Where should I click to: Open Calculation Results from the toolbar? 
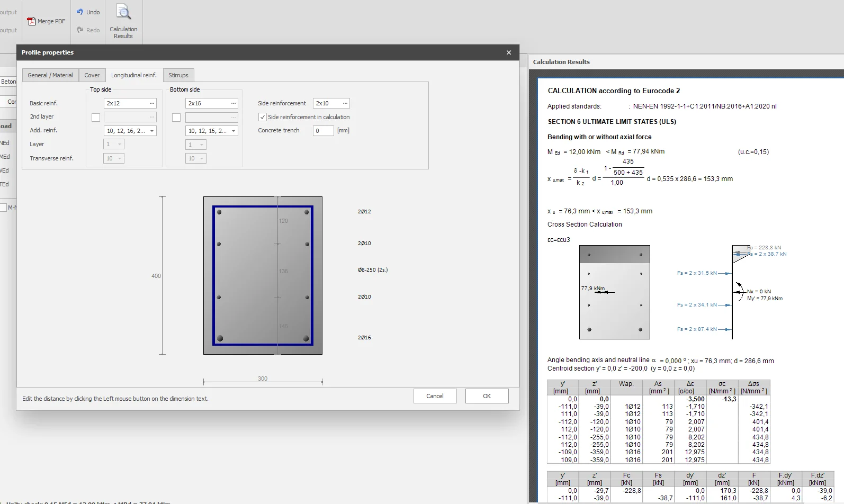tap(123, 21)
